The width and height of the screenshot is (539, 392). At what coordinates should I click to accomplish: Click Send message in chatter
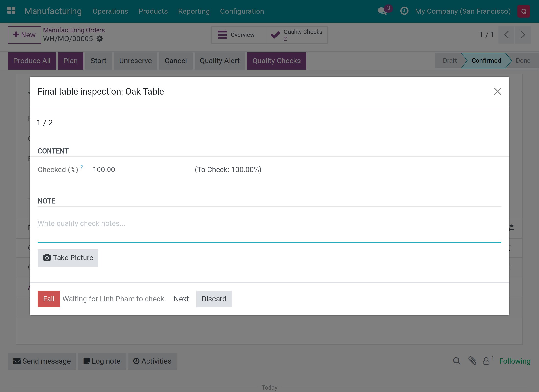pos(42,361)
